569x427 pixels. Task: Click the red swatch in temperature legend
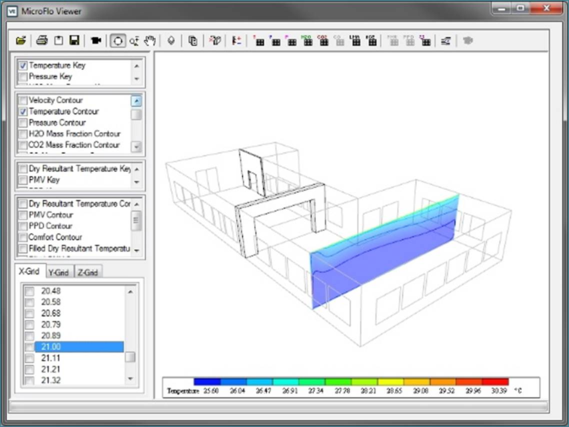(495, 382)
